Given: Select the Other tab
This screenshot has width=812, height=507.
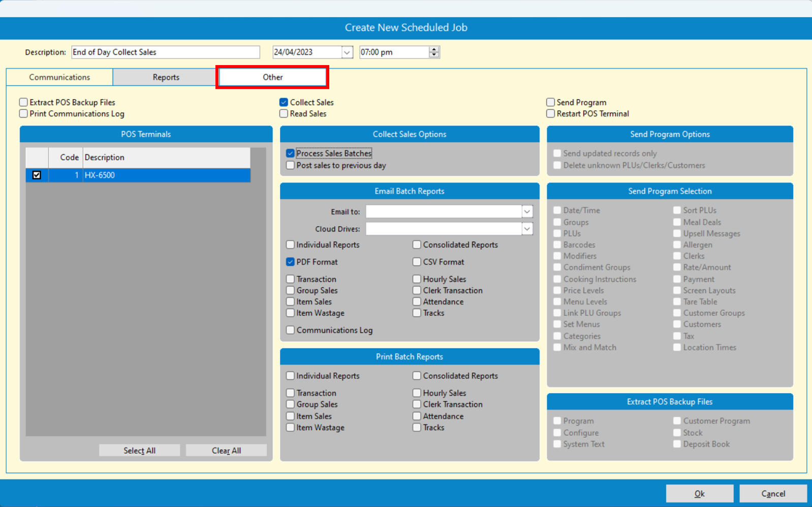Looking at the screenshot, I should (x=272, y=77).
